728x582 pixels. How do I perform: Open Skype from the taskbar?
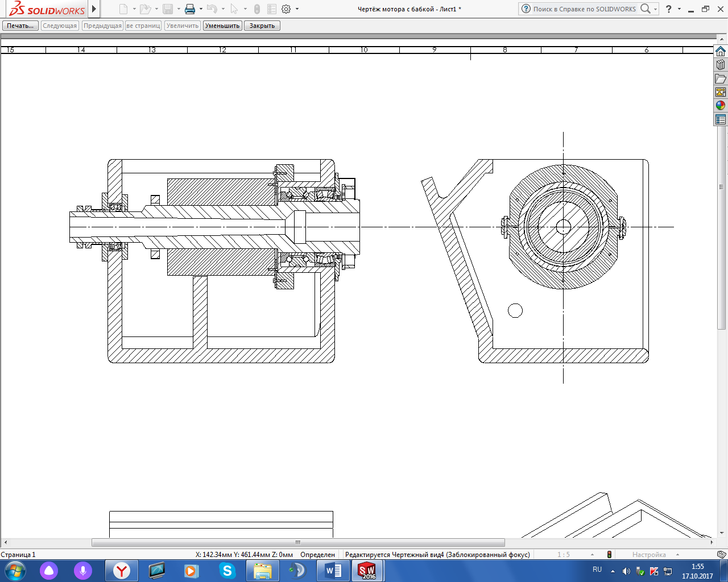point(227,570)
